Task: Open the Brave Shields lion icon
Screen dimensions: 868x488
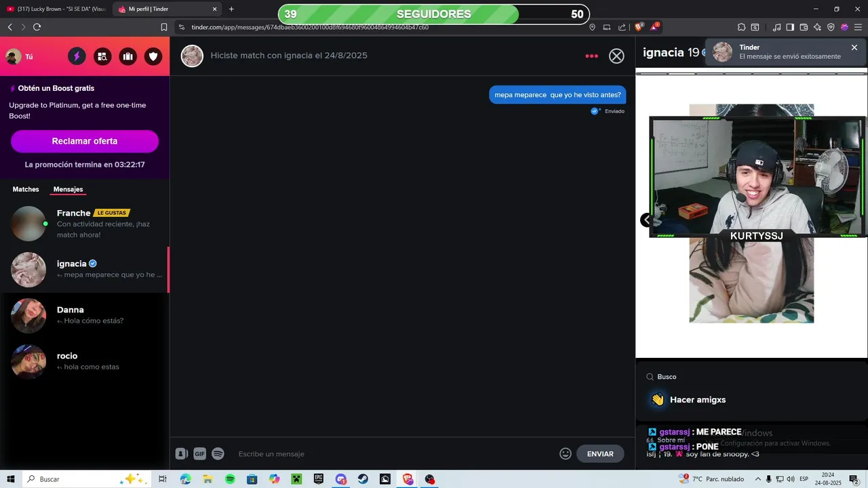Action: coord(639,27)
